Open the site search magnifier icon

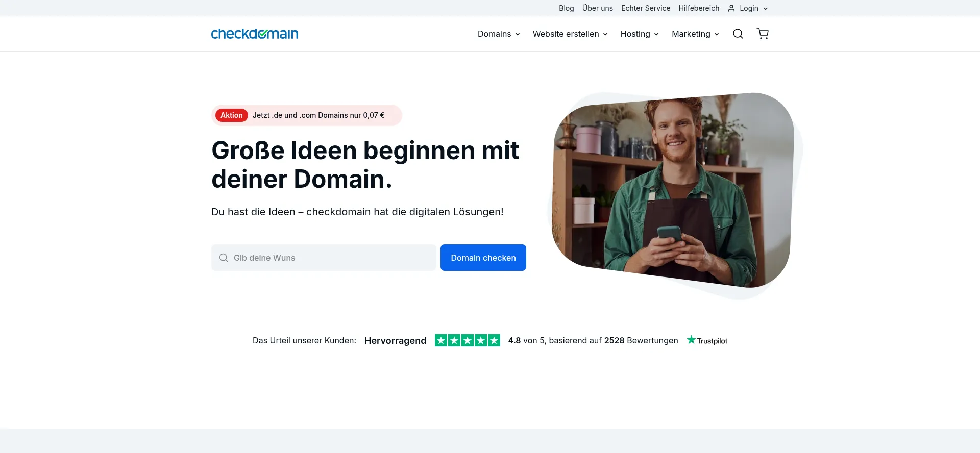point(738,34)
